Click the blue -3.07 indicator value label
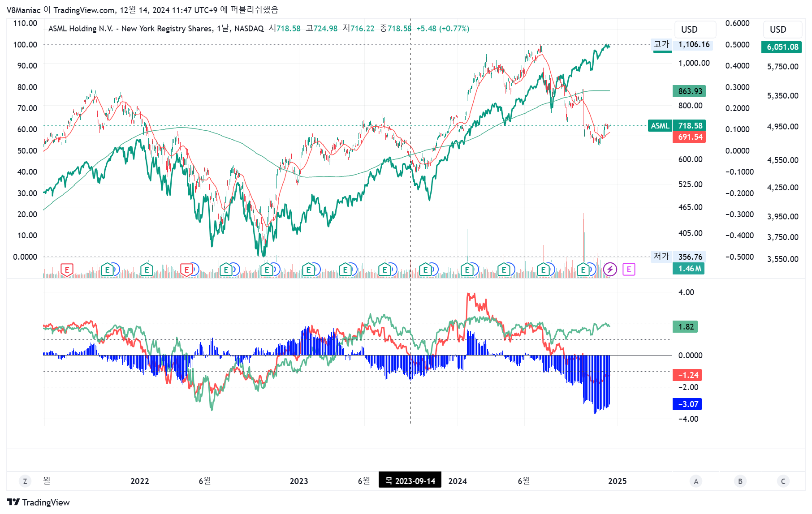Screen dimensions: 812x514 tap(687, 404)
